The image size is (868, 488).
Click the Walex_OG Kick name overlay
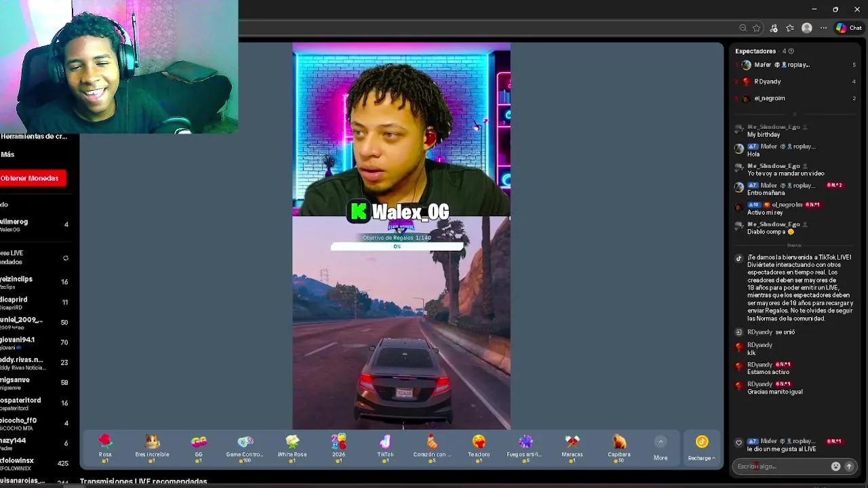399,211
